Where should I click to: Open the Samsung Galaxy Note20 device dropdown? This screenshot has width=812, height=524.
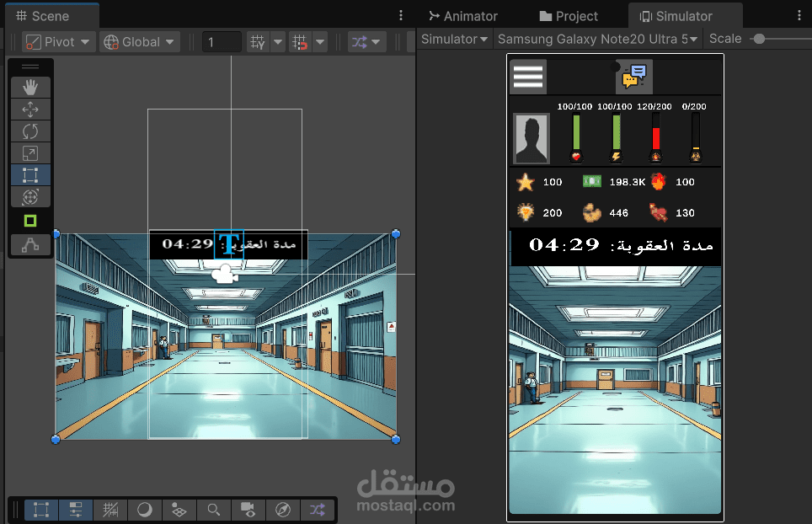tap(597, 39)
